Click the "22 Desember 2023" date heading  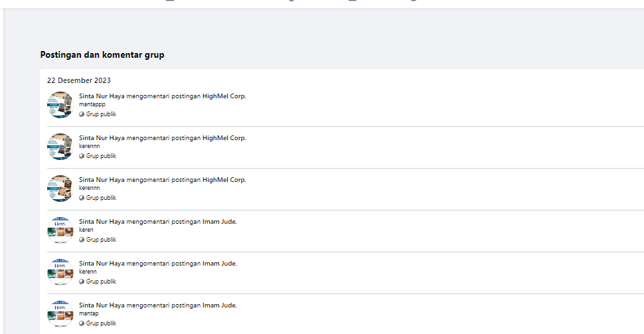click(x=79, y=80)
